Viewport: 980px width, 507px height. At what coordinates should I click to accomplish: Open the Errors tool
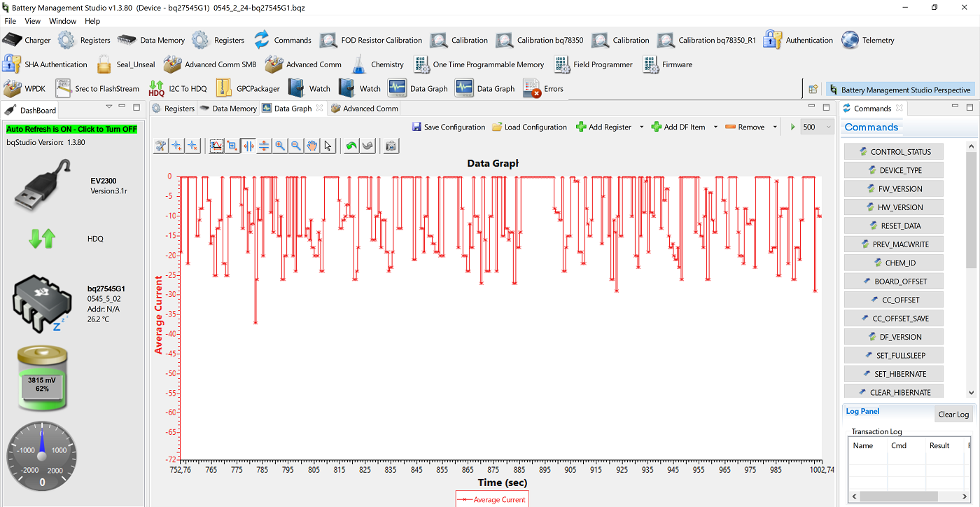coord(543,89)
